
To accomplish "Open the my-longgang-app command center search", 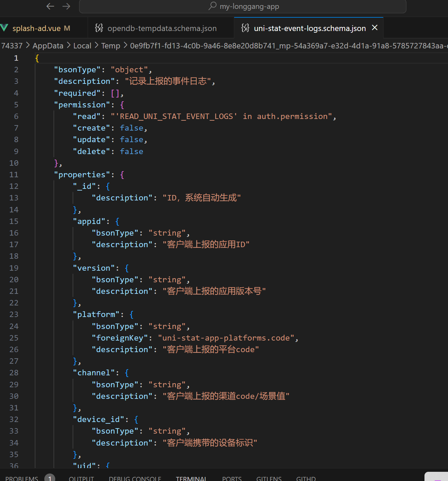I will click(243, 6).
